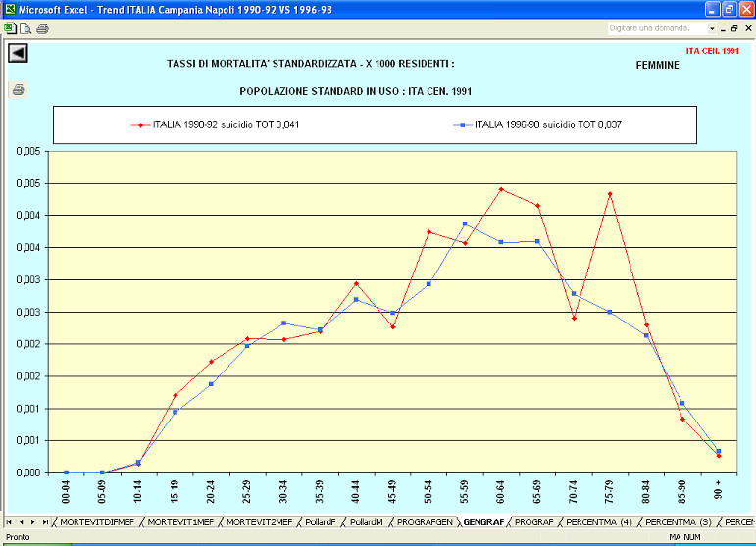Click the printer icon beside the chart
Viewport: 756px width, 546px height.
coord(19,89)
